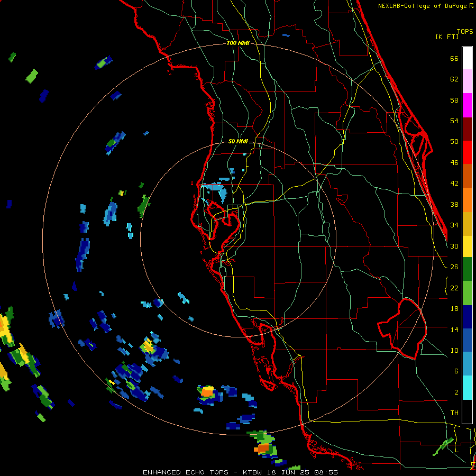Pick the light pink legend swatch
Screen dimensions: 476x476
(x=467, y=81)
